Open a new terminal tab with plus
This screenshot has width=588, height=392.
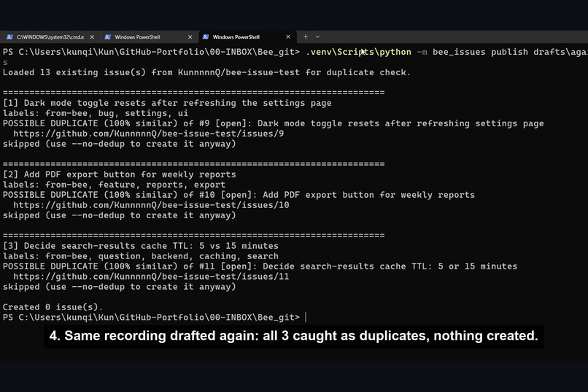point(305,36)
